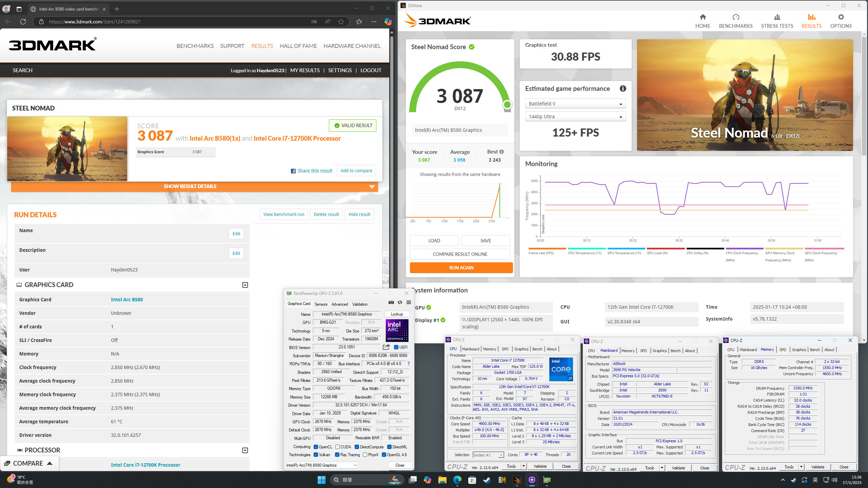Expand SHOW RESULT DETAILS bar

pyautogui.click(x=195, y=186)
